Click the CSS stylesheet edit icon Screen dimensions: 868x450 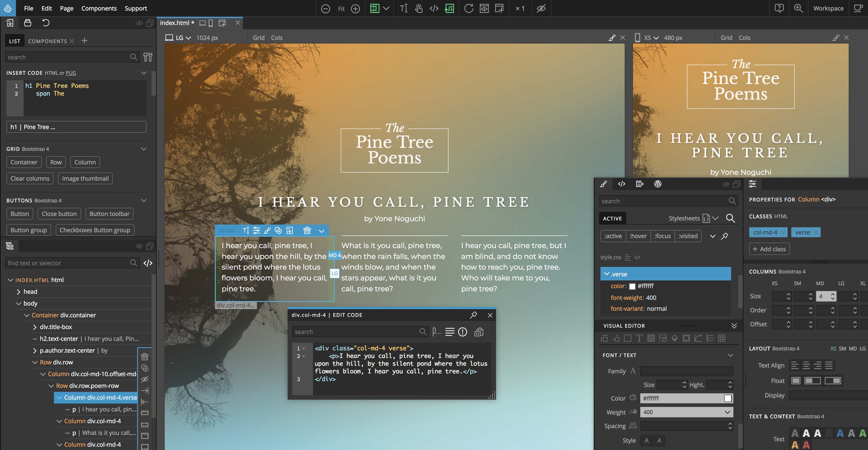click(x=637, y=257)
